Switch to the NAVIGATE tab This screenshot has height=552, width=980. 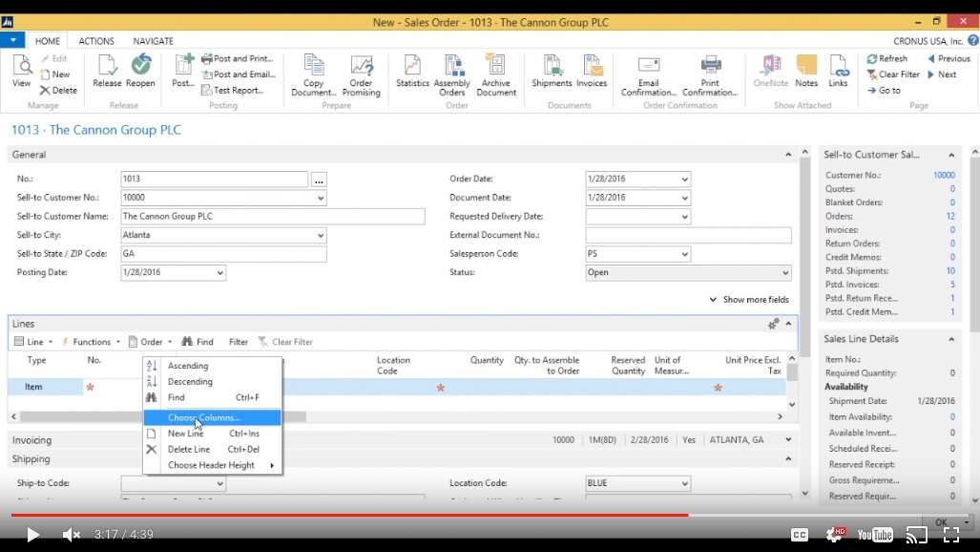point(153,41)
